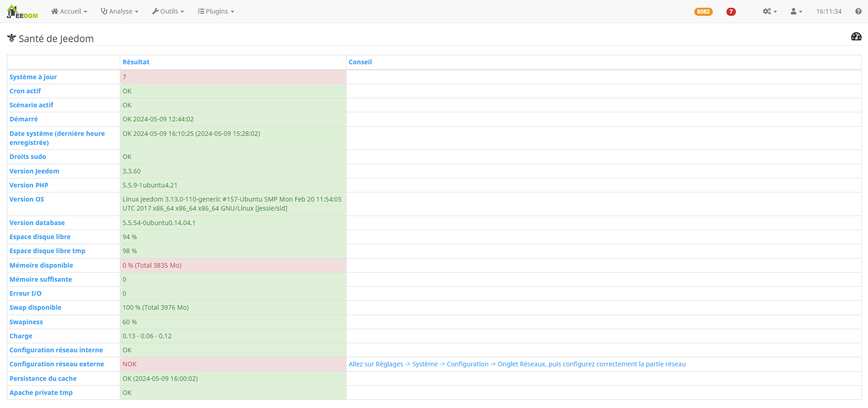Click the cache persistence value OK (2024-05-09 16:00:02)
Image resolution: width=868 pixels, height=408 pixels.
click(x=160, y=379)
